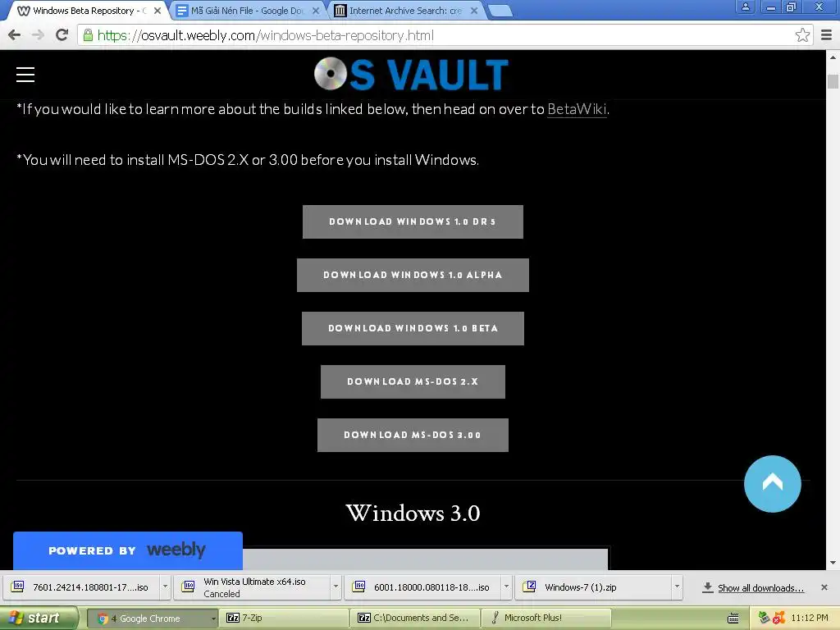Click the secure padlock icon in address bar

pyautogui.click(x=88, y=35)
